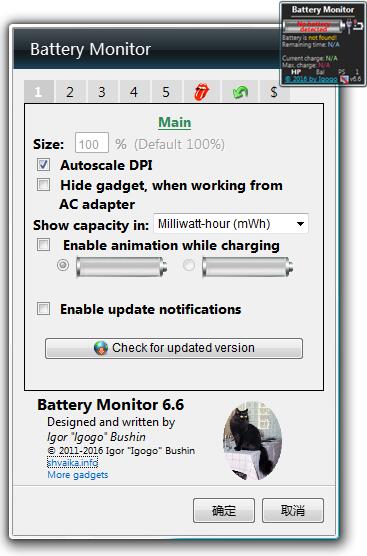Click the Designed and written by text
367x556 pixels.
tap(111, 422)
